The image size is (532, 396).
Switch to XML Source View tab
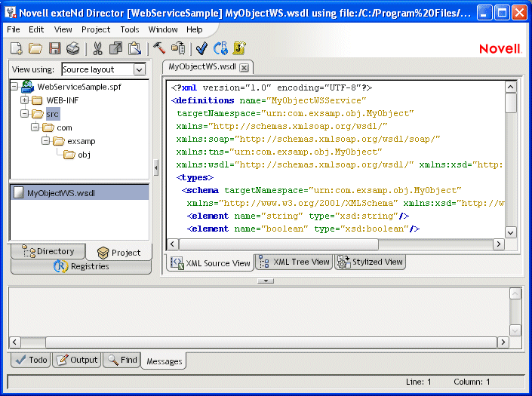[211, 262]
